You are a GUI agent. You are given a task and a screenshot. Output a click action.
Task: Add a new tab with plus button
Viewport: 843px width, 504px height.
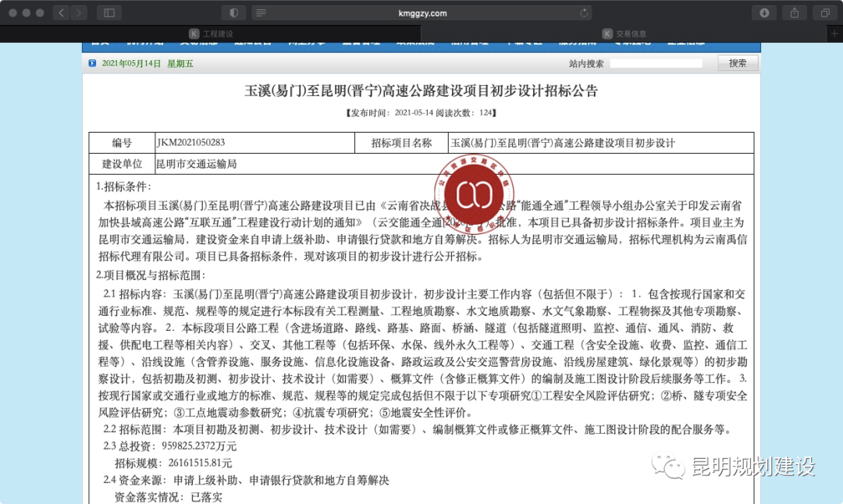click(x=834, y=34)
